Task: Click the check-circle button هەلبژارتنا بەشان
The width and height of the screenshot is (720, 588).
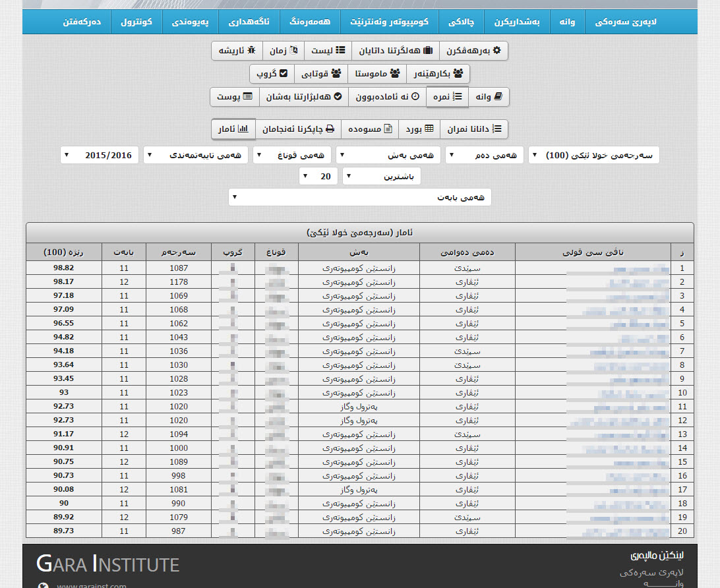Action: pyautogui.click(x=304, y=97)
